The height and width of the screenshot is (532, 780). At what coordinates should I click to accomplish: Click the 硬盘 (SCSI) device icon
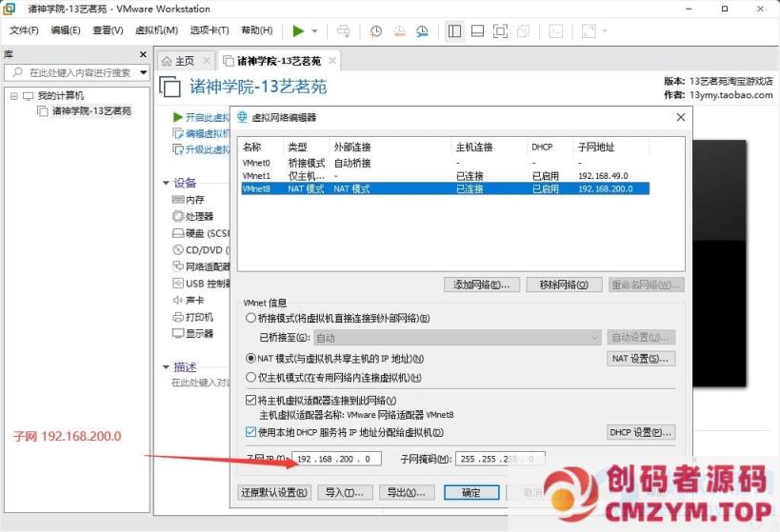178,232
